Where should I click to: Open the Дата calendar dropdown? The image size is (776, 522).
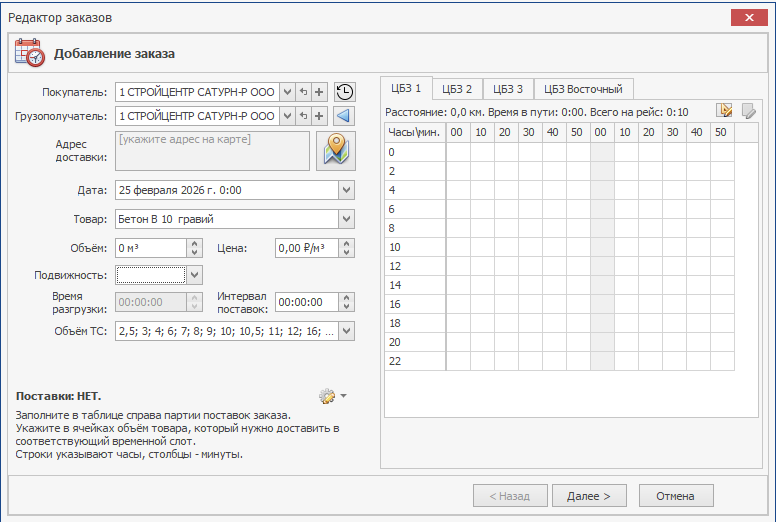pyautogui.click(x=346, y=189)
